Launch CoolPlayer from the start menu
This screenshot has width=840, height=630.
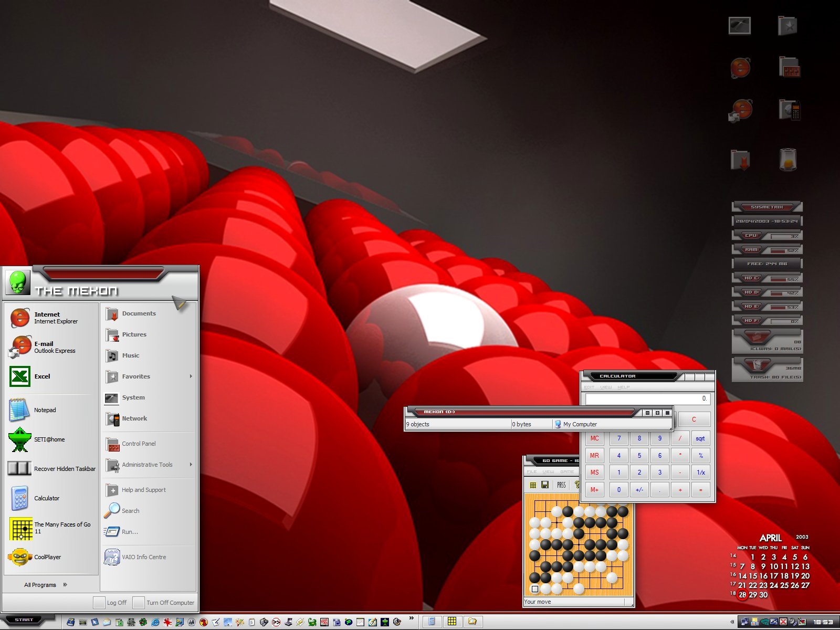coord(51,557)
